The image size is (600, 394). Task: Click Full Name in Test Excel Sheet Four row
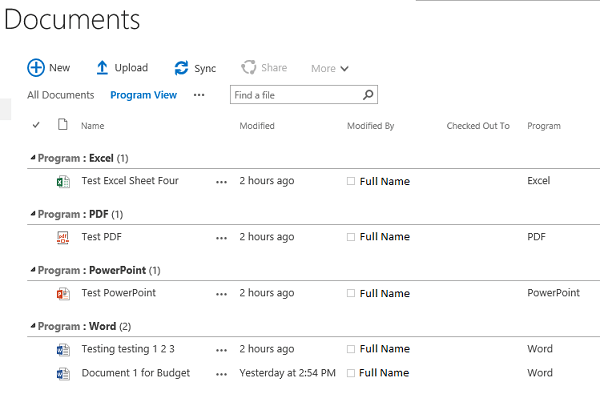(385, 181)
